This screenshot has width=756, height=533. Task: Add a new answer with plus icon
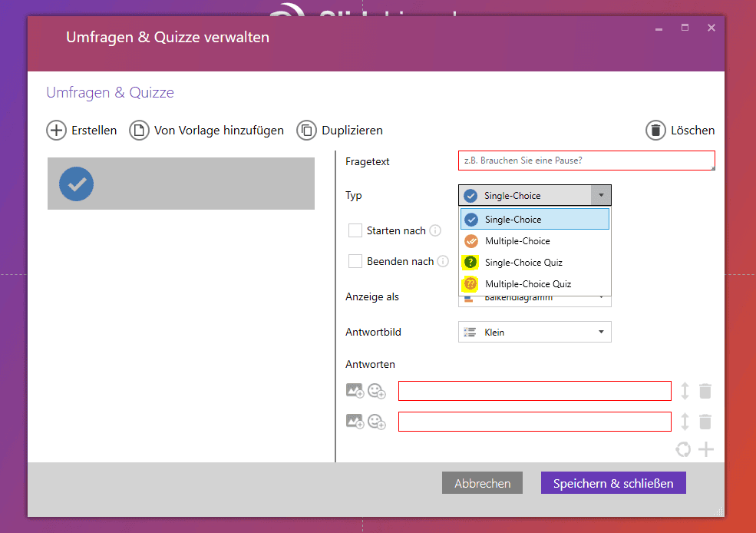point(705,449)
